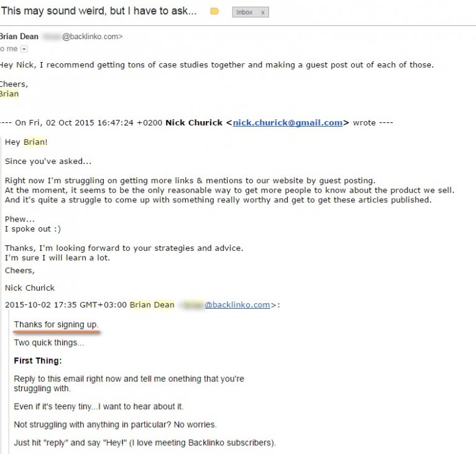The image size is (476, 454).
Task: Click quoted name 'Nick Churick' in wrote line
Action: (193, 122)
